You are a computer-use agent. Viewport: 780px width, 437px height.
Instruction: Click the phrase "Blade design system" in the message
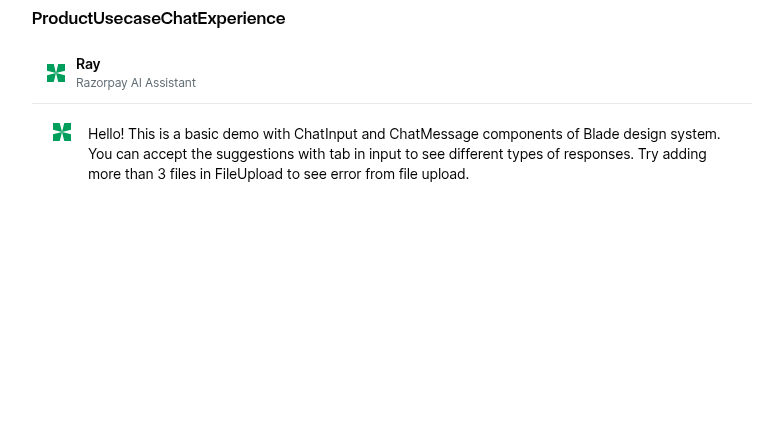651,134
